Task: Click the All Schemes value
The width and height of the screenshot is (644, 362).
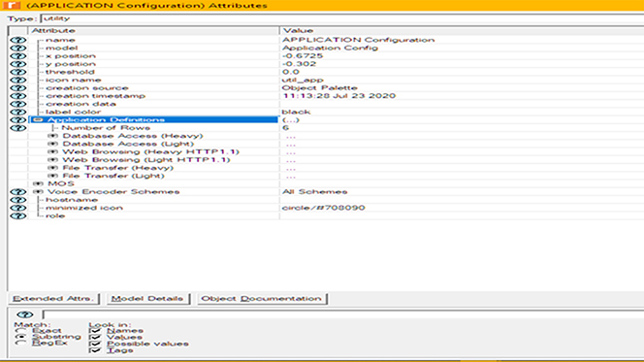Action: pyautogui.click(x=314, y=192)
